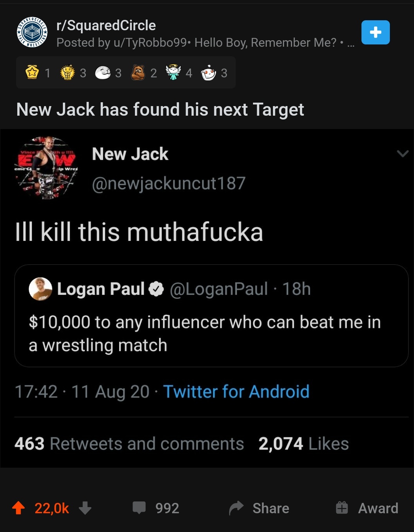This screenshot has width=414, height=532.
Task: Tap the 2,074 Likes count
Action: coord(302,444)
